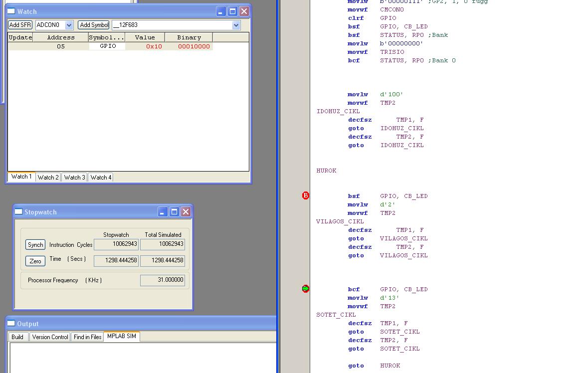The height and width of the screenshot is (373, 588).
Task: Click the green program counter arrow
Action: pos(306,289)
